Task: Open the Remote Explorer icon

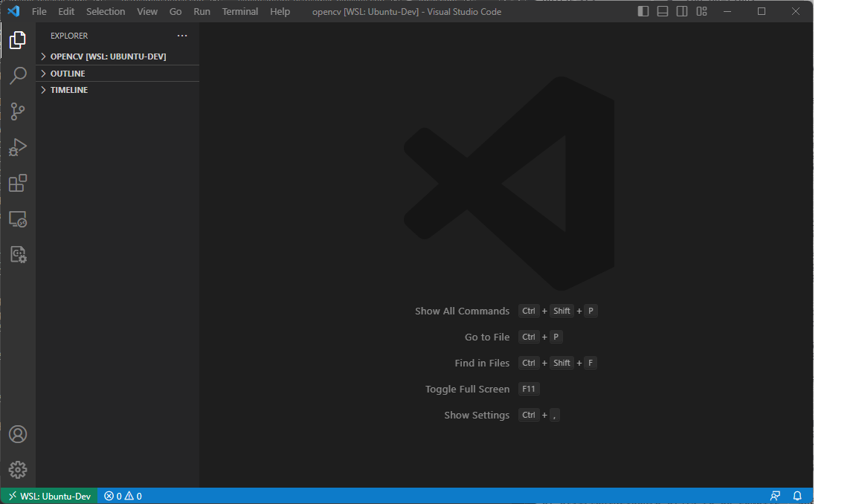Action: pos(18,219)
